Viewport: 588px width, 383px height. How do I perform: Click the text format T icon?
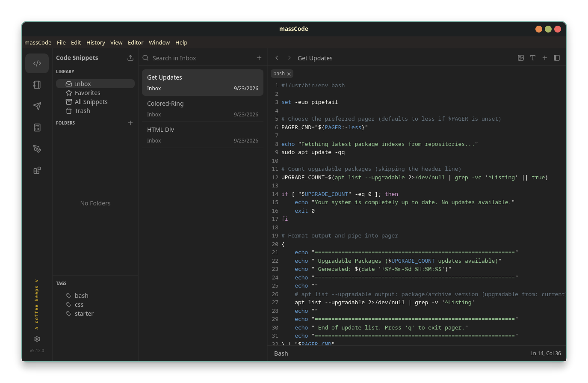point(533,58)
